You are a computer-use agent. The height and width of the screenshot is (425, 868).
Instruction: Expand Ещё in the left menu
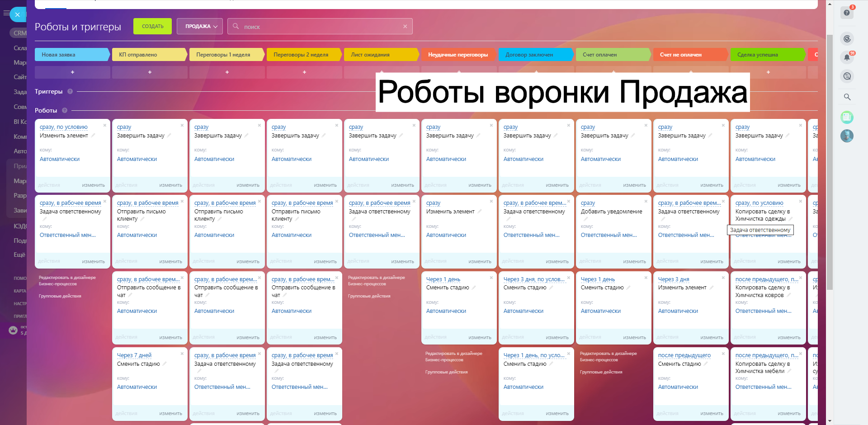[19, 255]
